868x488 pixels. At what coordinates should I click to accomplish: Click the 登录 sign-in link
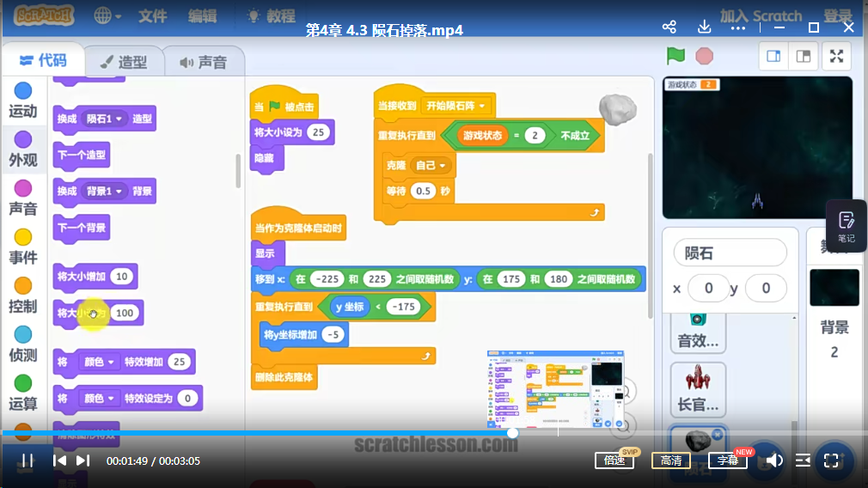point(837,15)
